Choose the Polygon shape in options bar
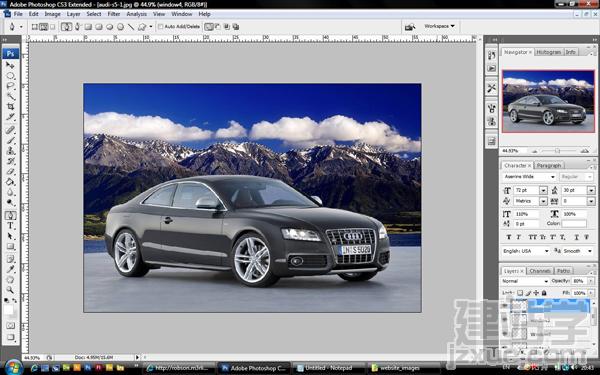The height and width of the screenshot is (375, 600). click(x=121, y=26)
